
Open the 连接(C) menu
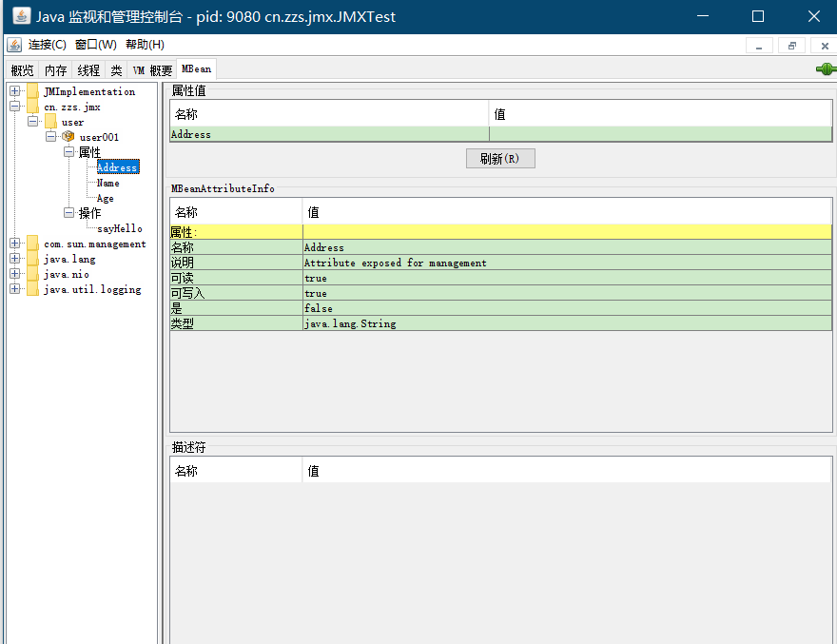48,45
